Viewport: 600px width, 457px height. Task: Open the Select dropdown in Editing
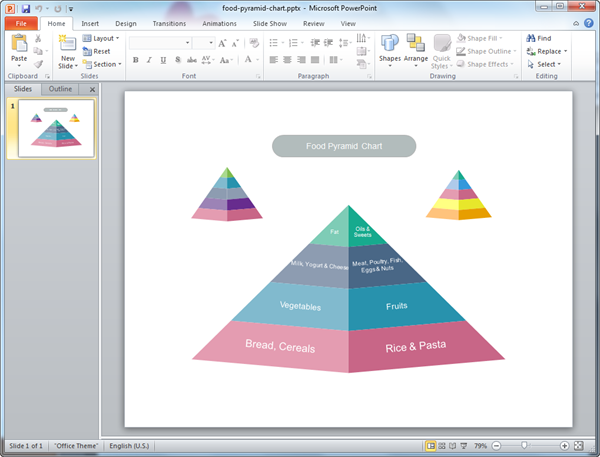pyautogui.click(x=544, y=64)
